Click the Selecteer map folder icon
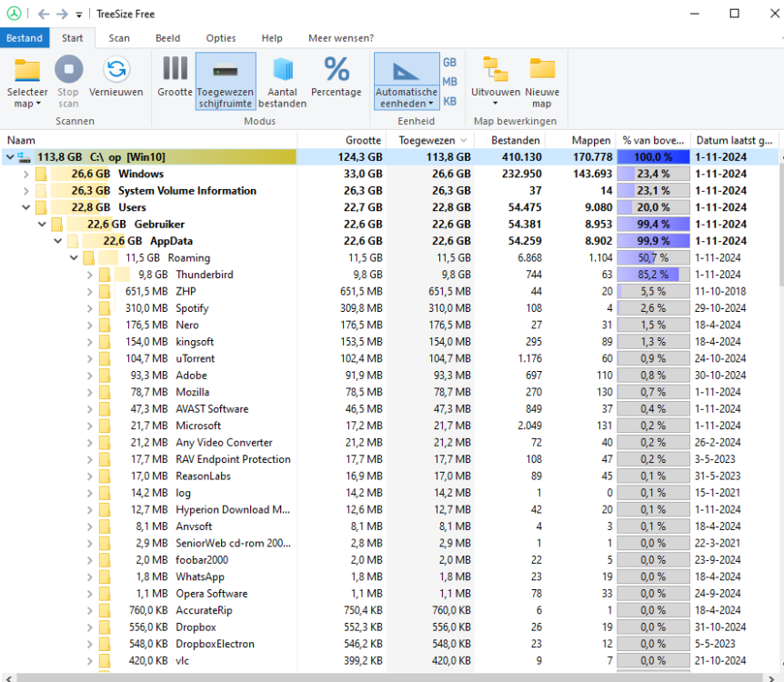784x682 pixels. click(x=27, y=70)
